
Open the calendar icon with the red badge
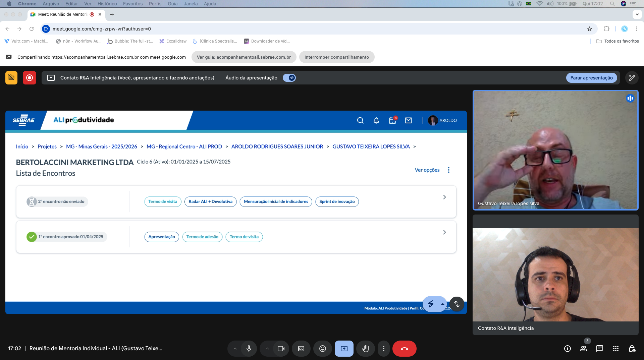(x=393, y=120)
